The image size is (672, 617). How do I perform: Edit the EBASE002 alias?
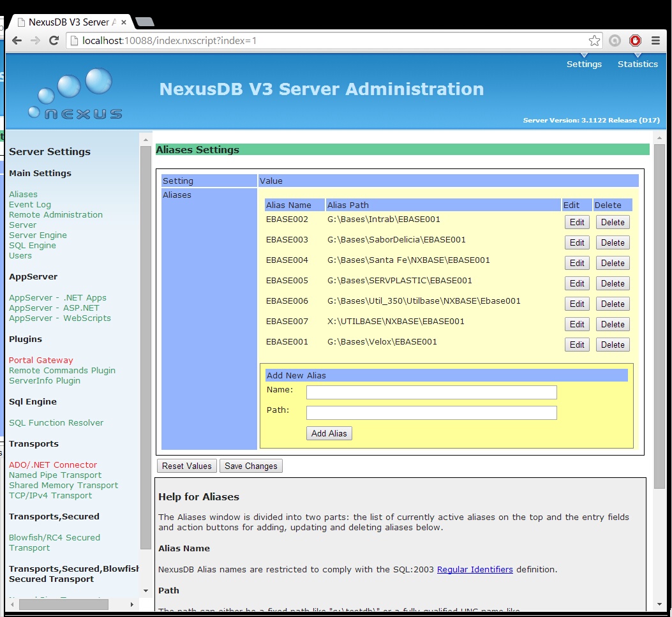[x=577, y=223]
